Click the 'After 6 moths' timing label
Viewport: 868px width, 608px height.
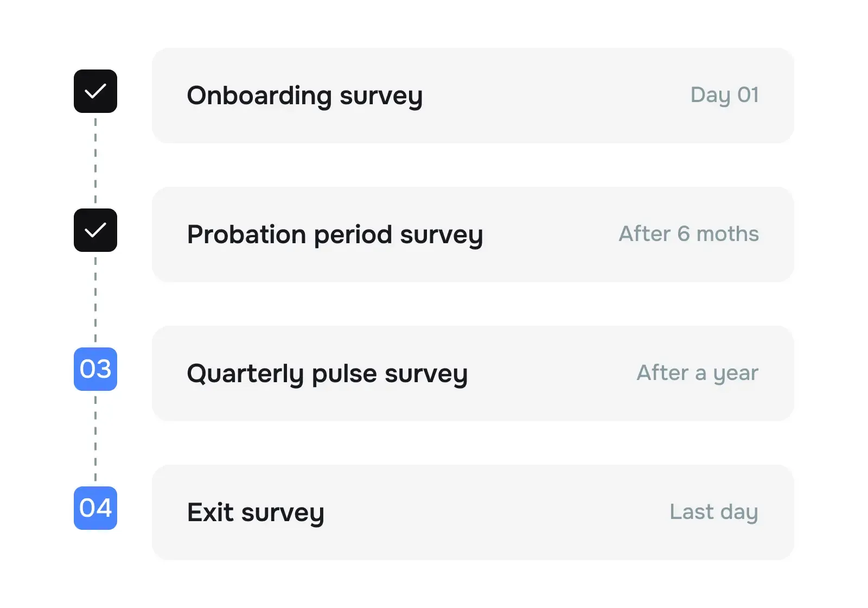point(688,235)
